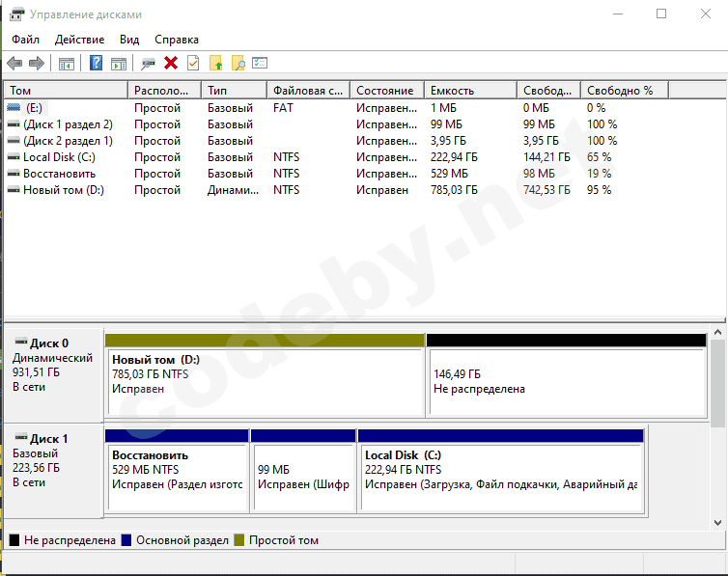Click the folder with magnifier icon
Viewport: 728px width, 576px height.
(x=238, y=63)
